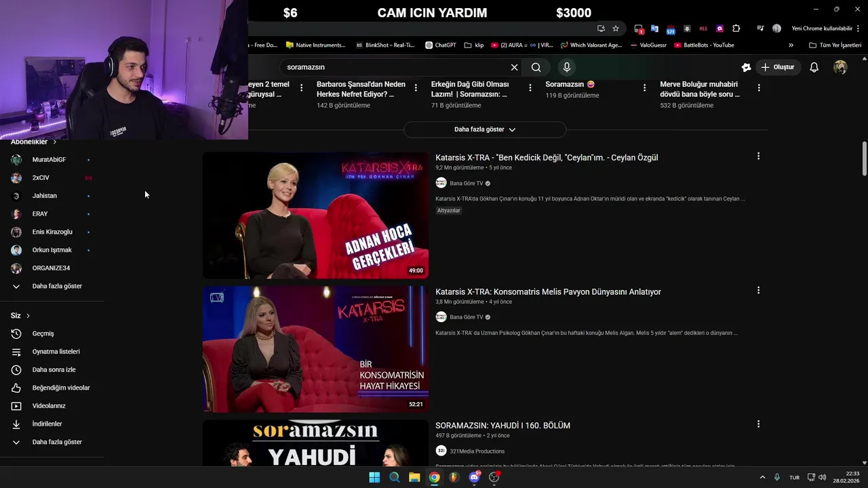868x488 pixels.
Task: Click the page vertical scrollbar thumb
Action: pos(864,159)
